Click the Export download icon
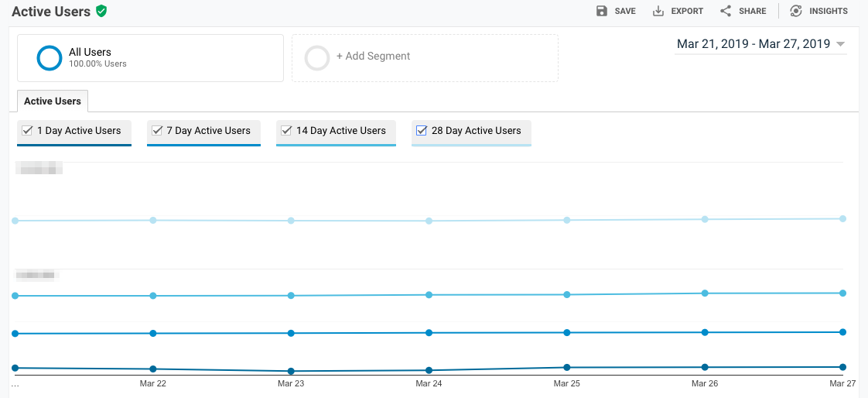This screenshot has width=868, height=398. tap(658, 11)
